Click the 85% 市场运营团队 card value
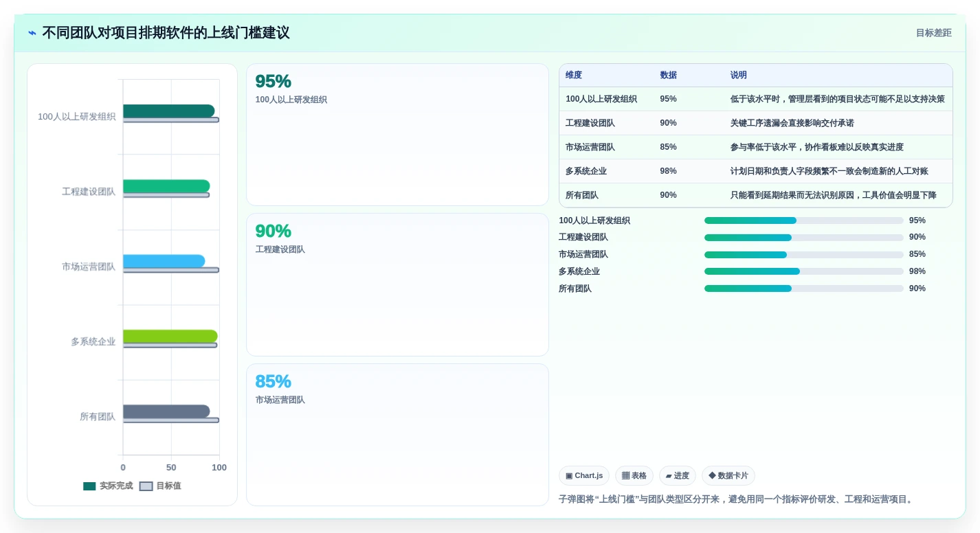 coord(274,382)
